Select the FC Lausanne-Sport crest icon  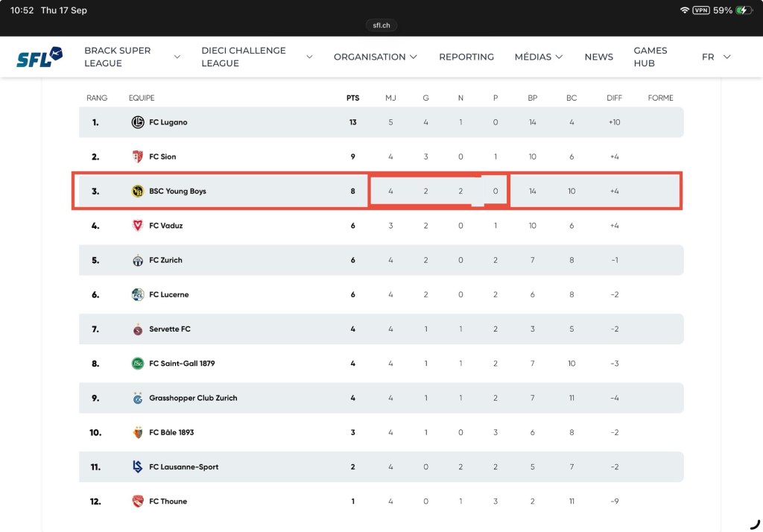pos(138,466)
